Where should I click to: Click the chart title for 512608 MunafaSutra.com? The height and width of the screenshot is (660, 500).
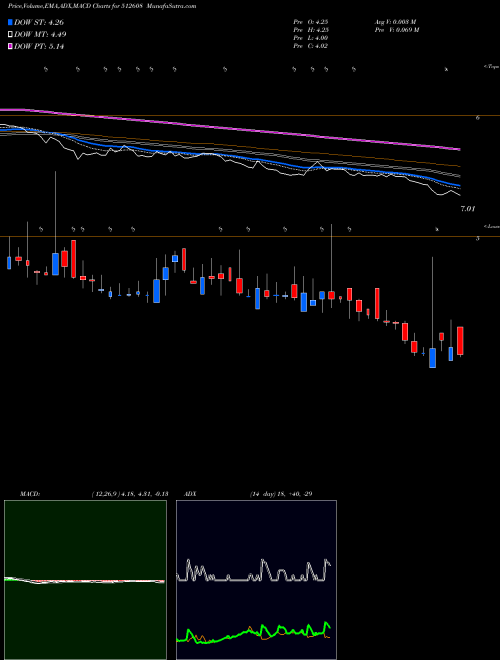click(x=102, y=6)
